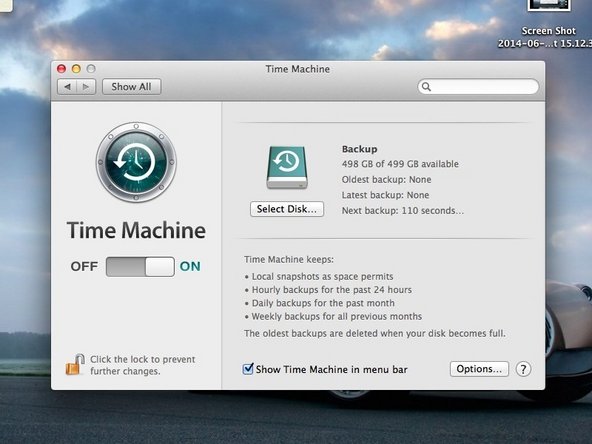Click the 'Latest backup: None' text
The height and width of the screenshot is (444, 592).
pyautogui.click(x=385, y=195)
